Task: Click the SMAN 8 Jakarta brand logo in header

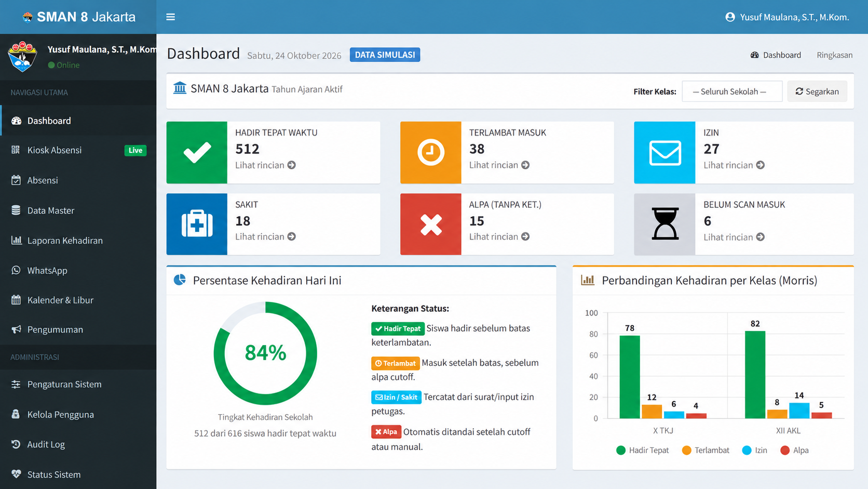Action: (x=28, y=17)
